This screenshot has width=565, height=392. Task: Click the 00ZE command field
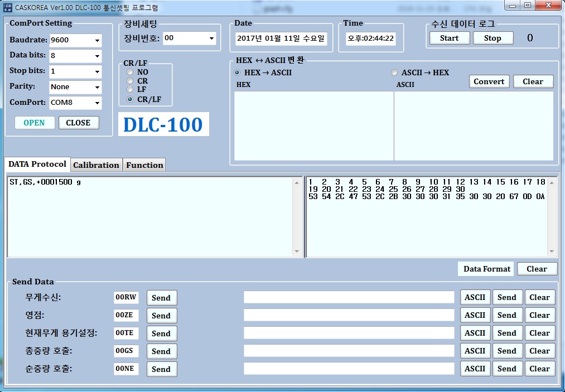tap(126, 315)
